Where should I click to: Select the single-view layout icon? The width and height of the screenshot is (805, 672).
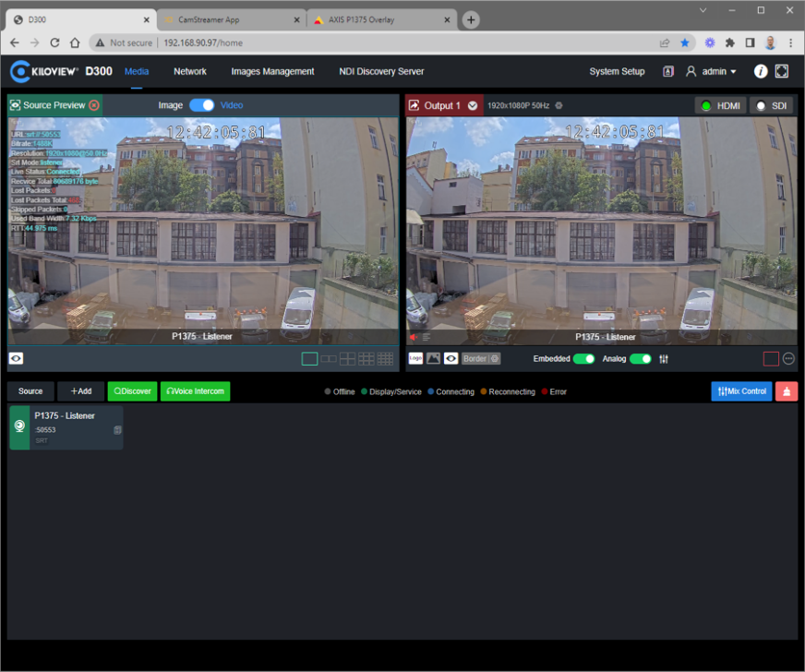coord(309,358)
